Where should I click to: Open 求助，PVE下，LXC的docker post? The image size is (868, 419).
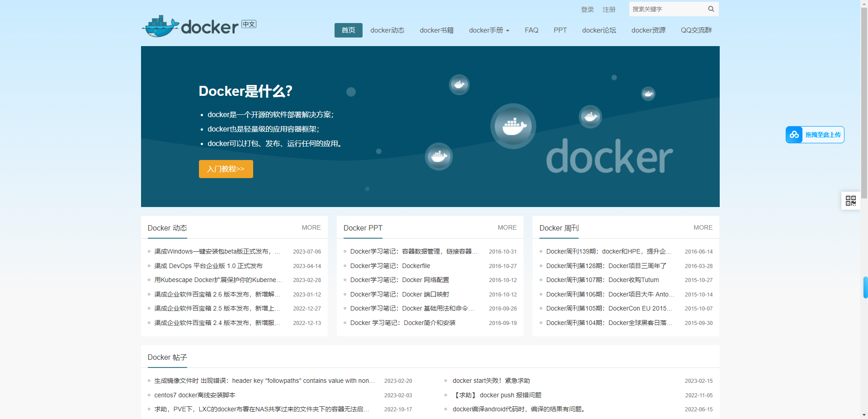pos(262,409)
